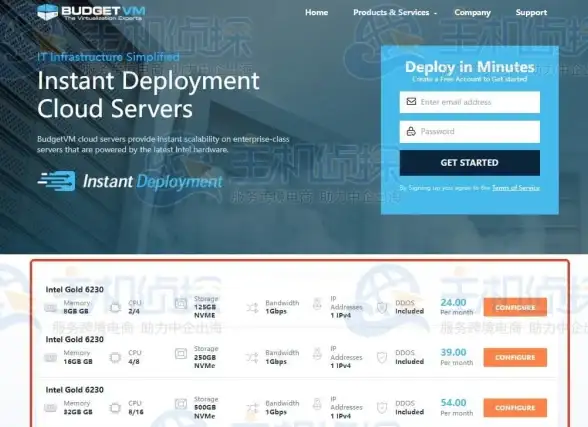This screenshot has width=588, height=427.
Task: Open the Company menu item
Action: pyautogui.click(x=472, y=13)
